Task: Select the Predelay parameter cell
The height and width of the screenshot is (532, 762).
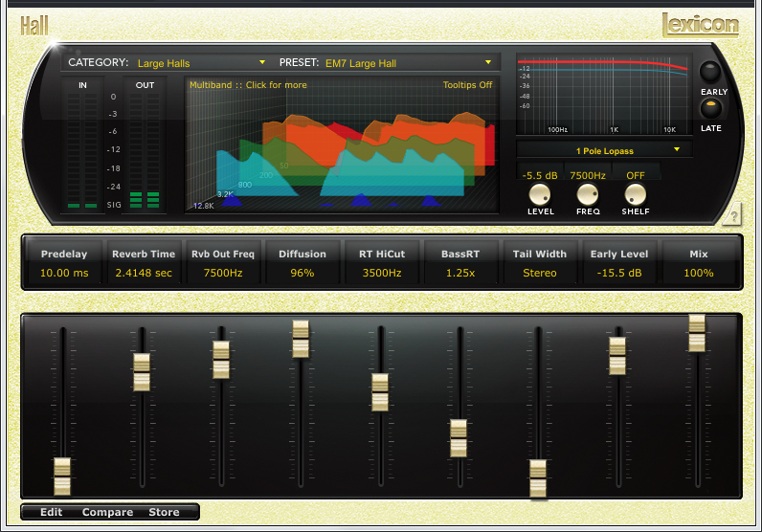Action: [x=64, y=263]
